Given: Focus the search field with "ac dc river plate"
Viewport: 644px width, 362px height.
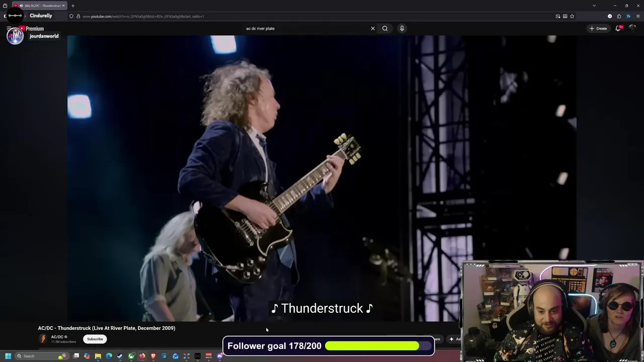Looking at the screenshot, I should [305, 28].
